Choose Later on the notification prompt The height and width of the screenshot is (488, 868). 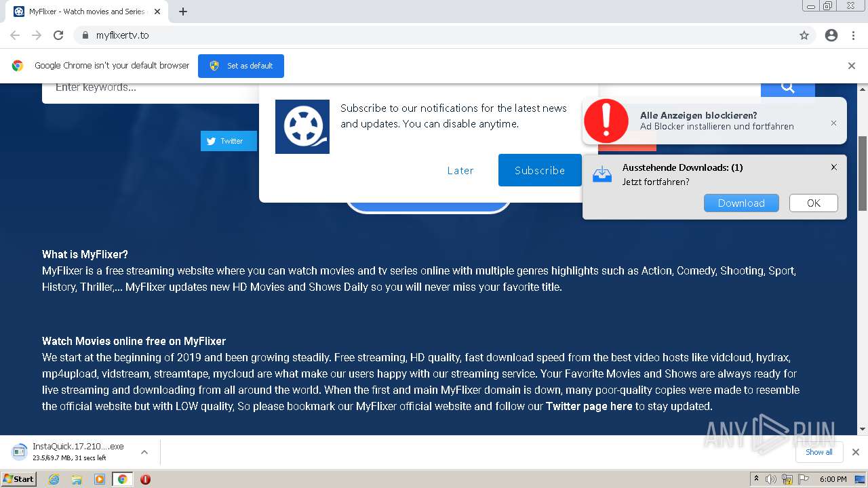coord(460,171)
